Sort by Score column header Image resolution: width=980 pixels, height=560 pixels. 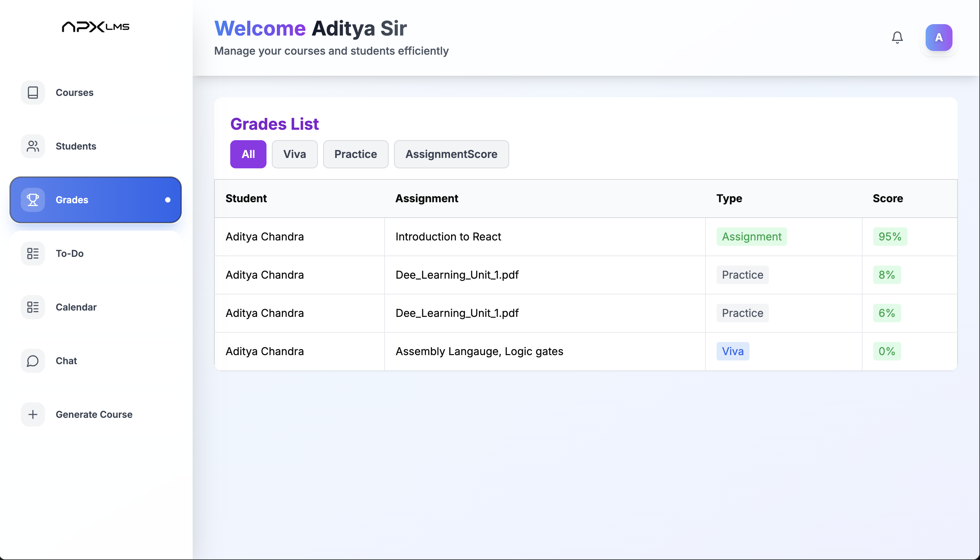pos(887,198)
